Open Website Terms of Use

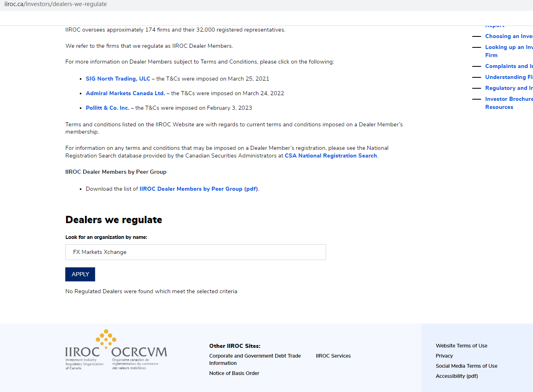pyautogui.click(x=462, y=346)
